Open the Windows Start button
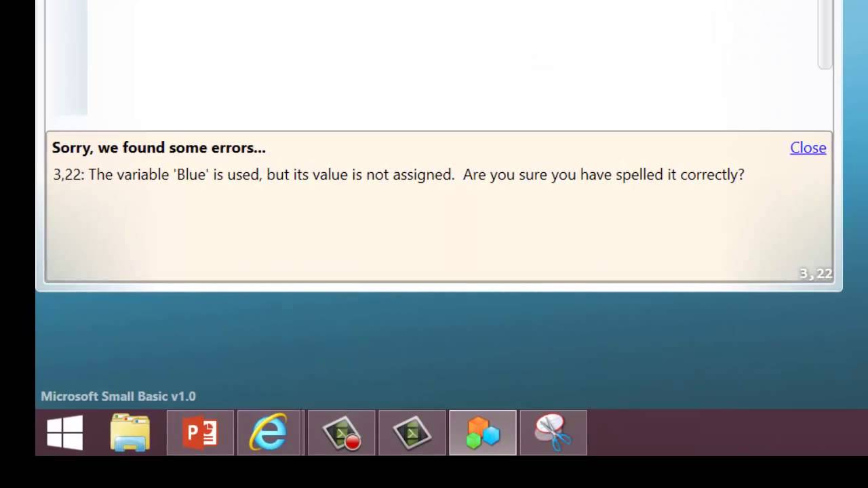The width and height of the screenshot is (868, 488). coord(65,432)
